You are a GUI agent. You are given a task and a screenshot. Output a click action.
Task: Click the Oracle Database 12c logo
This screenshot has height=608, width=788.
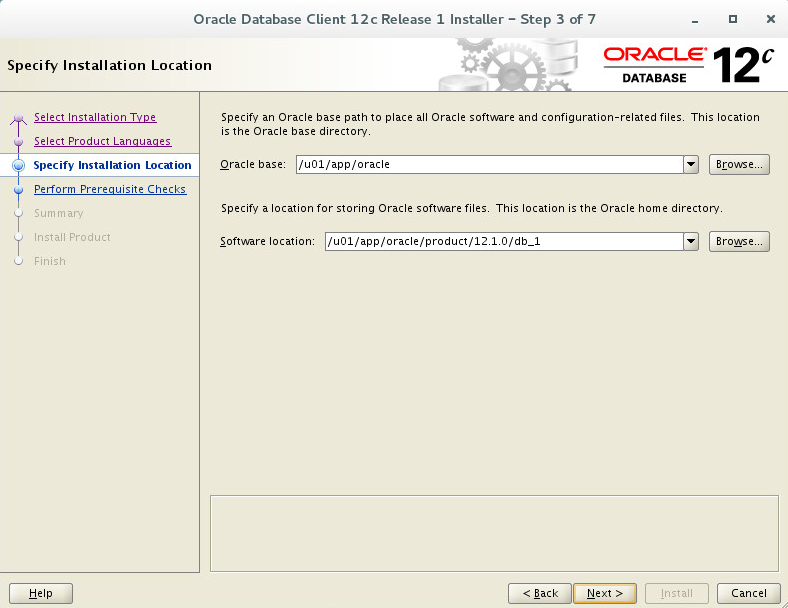pyautogui.click(x=688, y=65)
